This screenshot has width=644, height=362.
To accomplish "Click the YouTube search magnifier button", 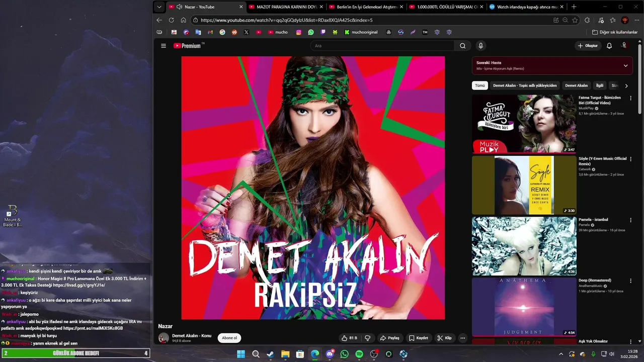I will click(462, 46).
